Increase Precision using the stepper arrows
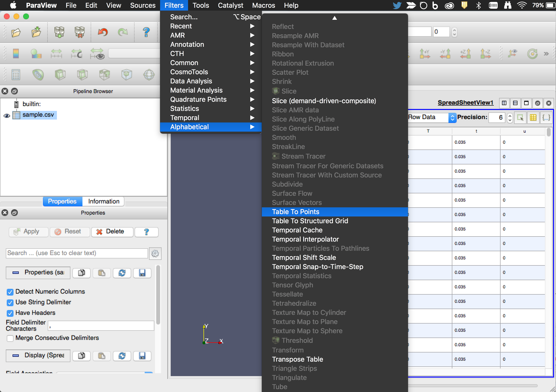Image resolution: width=556 pixels, height=392 pixels. 510,116
